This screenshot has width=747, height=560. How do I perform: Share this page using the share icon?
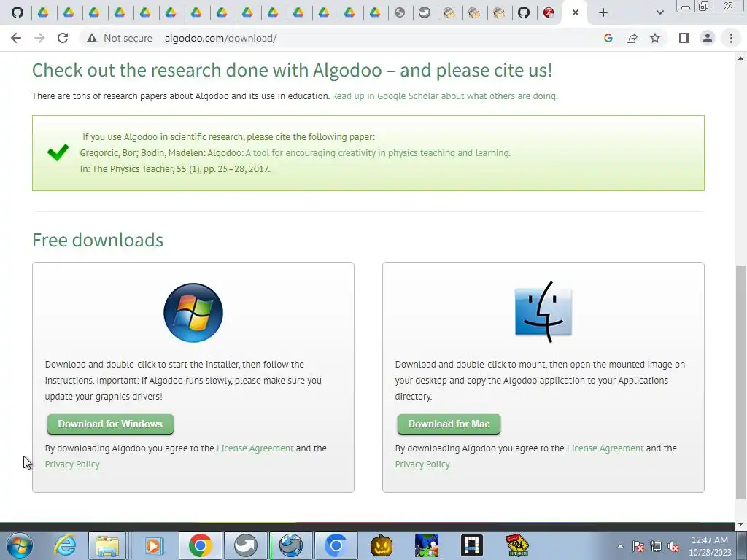click(632, 38)
